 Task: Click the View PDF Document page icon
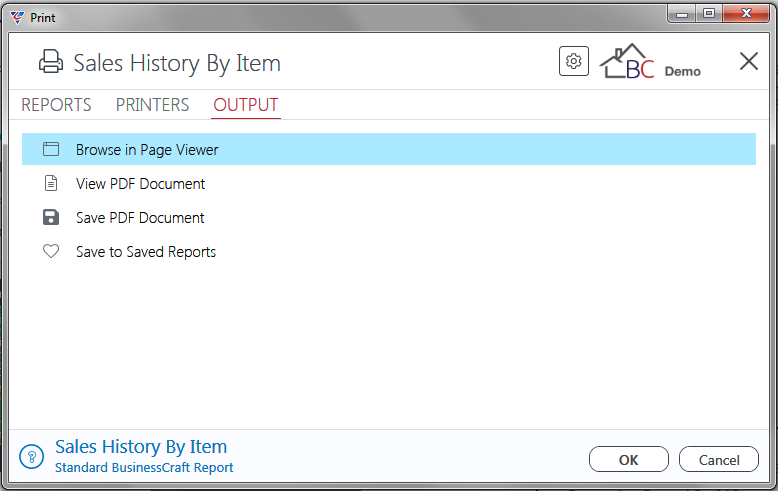pos(51,183)
